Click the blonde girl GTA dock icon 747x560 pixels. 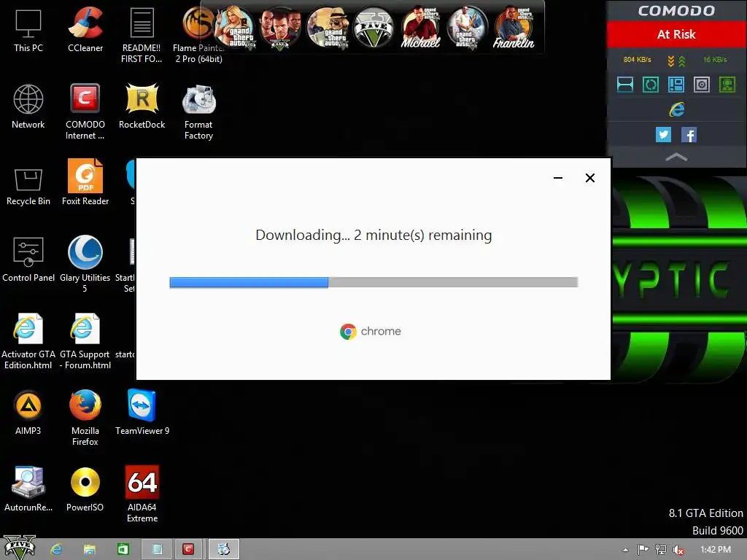(x=234, y=28)
